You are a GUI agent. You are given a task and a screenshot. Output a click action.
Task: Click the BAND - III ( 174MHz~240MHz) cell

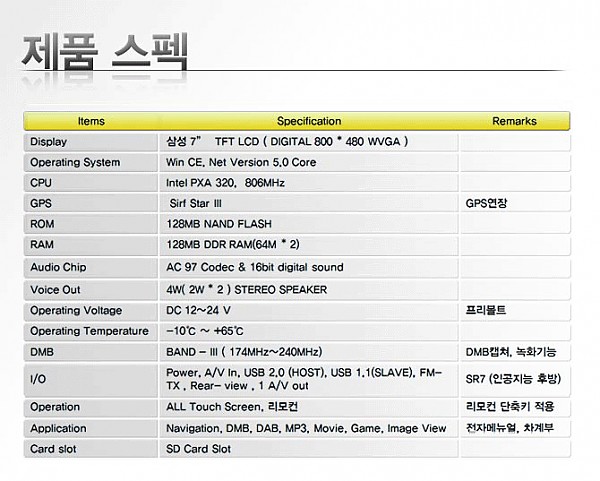coord(308,352)
